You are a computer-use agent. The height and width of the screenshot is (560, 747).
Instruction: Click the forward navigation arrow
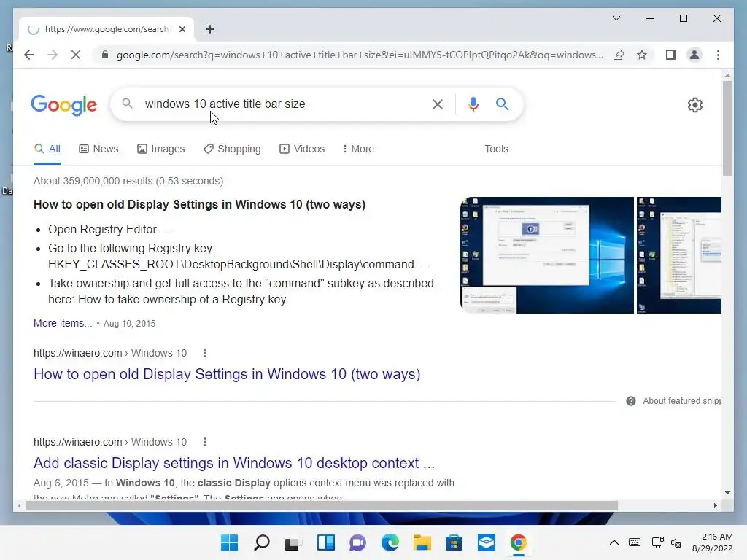tap(53, 55)
